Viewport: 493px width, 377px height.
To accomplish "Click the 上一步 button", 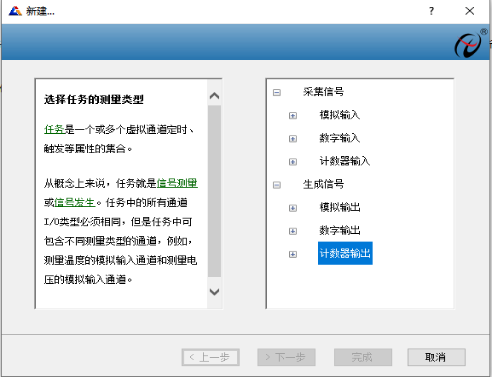I will (211, 357).
